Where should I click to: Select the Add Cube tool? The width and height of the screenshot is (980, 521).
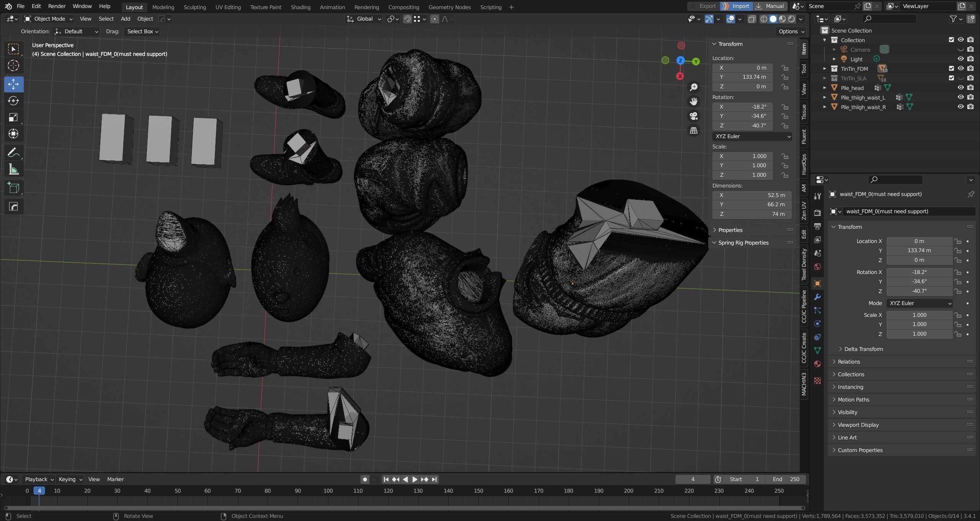[13, 188]
